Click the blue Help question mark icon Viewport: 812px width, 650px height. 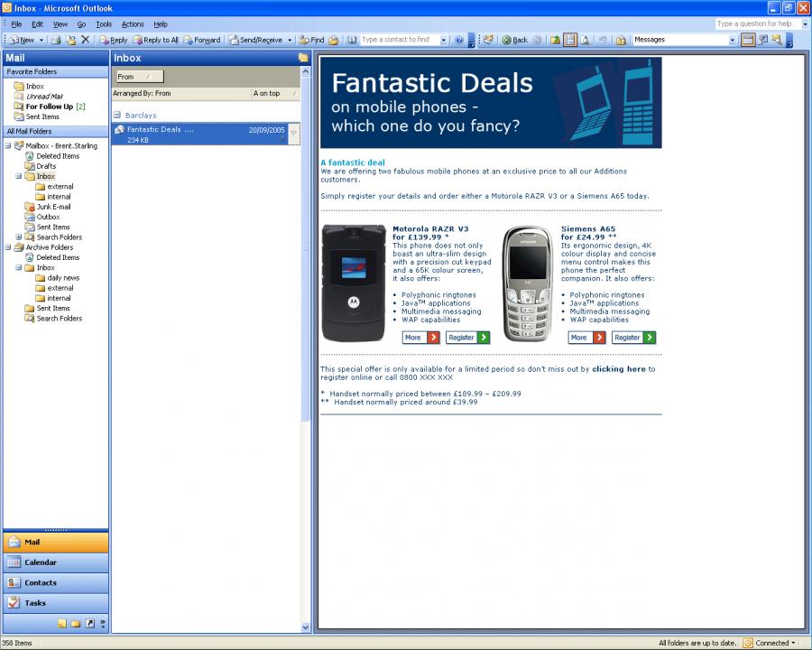[459, 40]
